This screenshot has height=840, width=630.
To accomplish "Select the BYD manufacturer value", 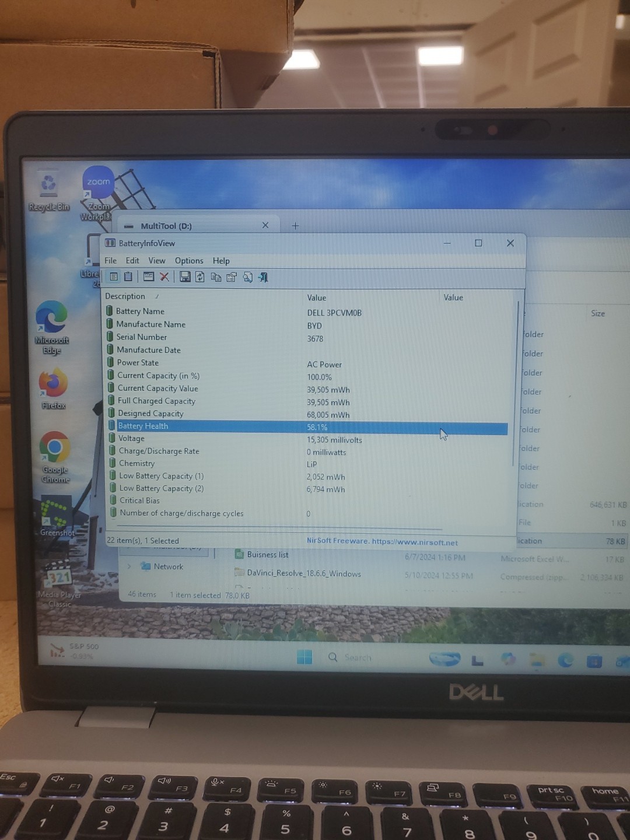I will point(314,325).
